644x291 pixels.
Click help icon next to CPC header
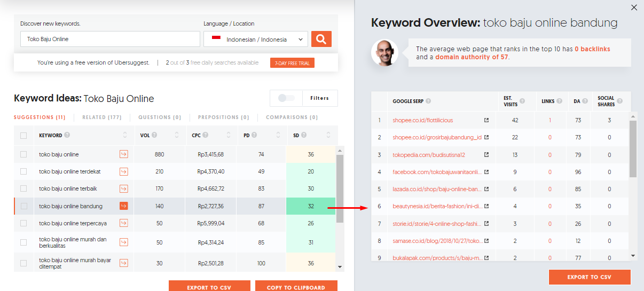205,136
